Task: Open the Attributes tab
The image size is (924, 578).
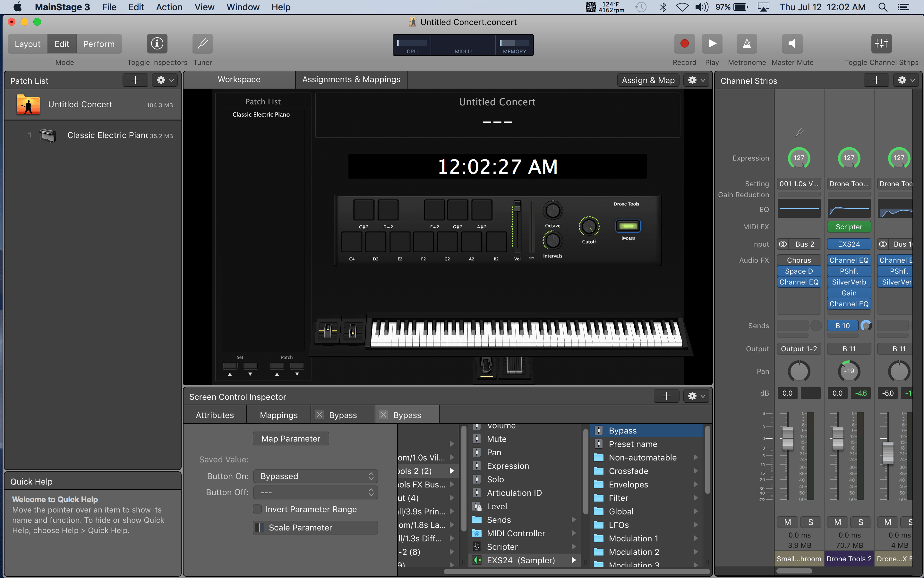Action: coord(215,415)
